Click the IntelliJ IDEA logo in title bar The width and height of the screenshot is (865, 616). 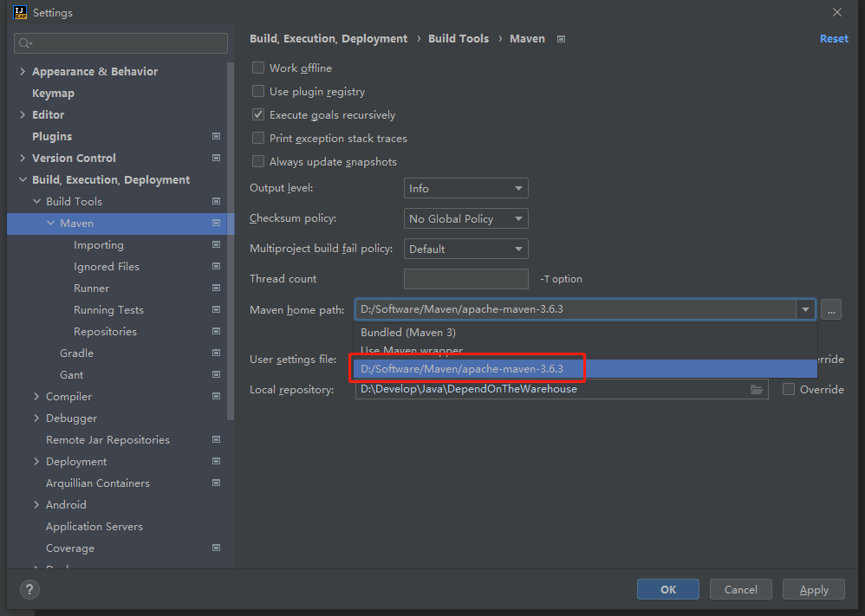click(20, 12)
